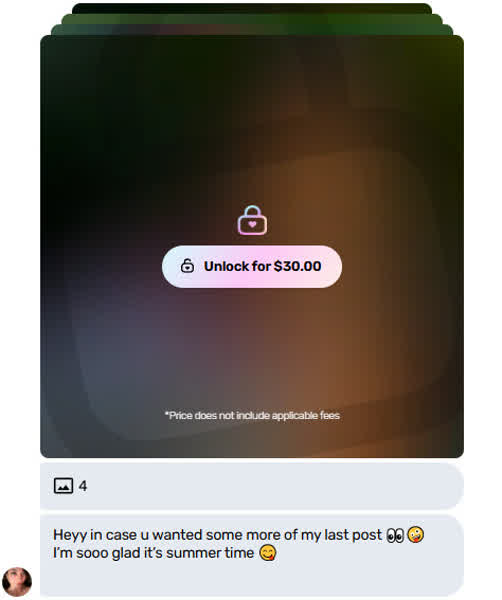Click the eyes emoji in the message
This screenshot has width=502, height=600.
(395, 535)
